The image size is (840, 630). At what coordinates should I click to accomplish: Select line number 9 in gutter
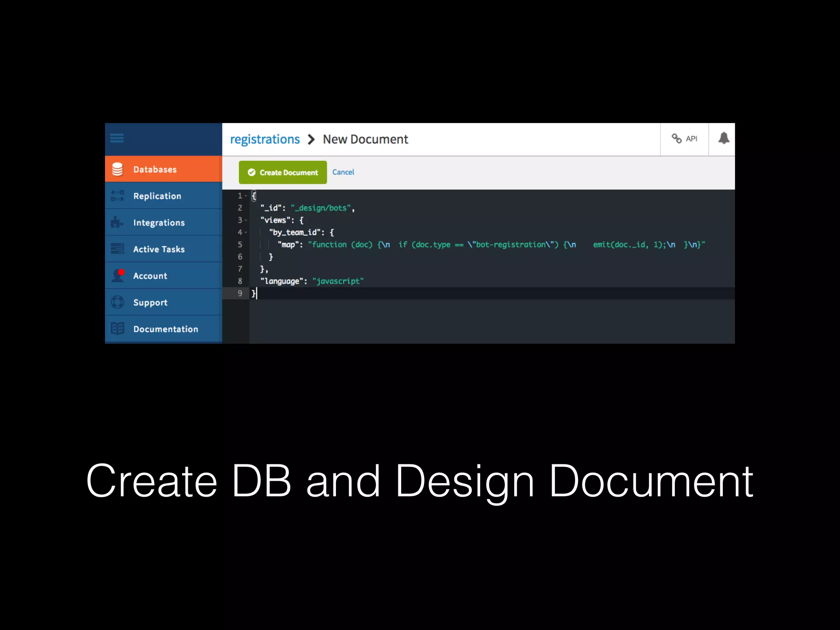click(240, 293)
